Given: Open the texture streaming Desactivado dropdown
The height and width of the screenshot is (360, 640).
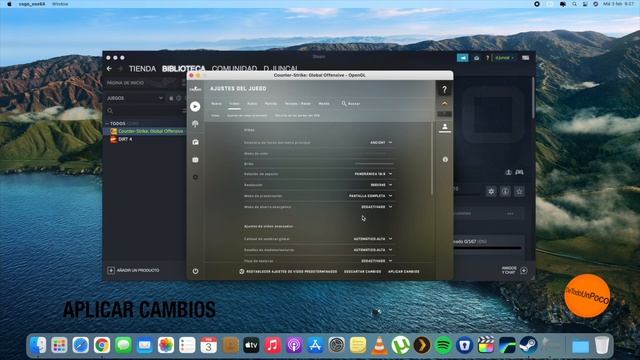Looking at the screenshot, I should point(377,261).
